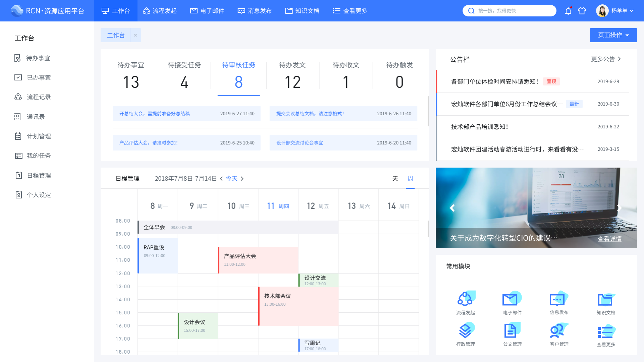
Task: Click the search input field
Action: [513, 11]
